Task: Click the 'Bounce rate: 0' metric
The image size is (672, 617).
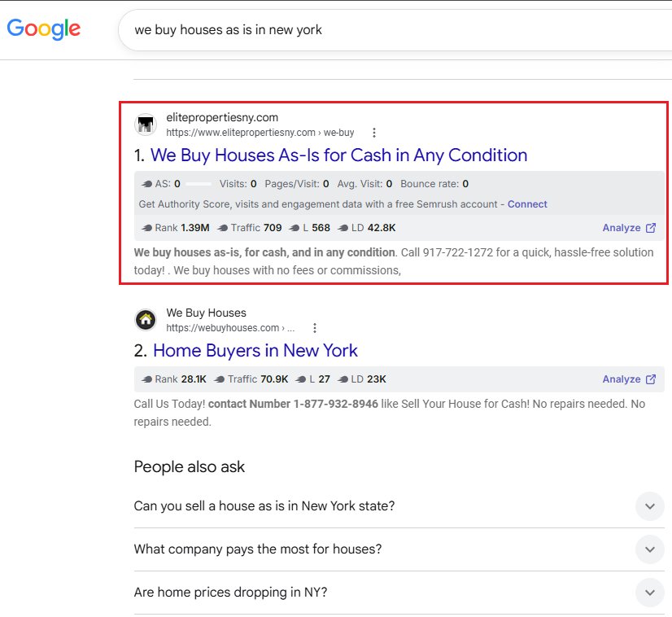Action: 434,184
